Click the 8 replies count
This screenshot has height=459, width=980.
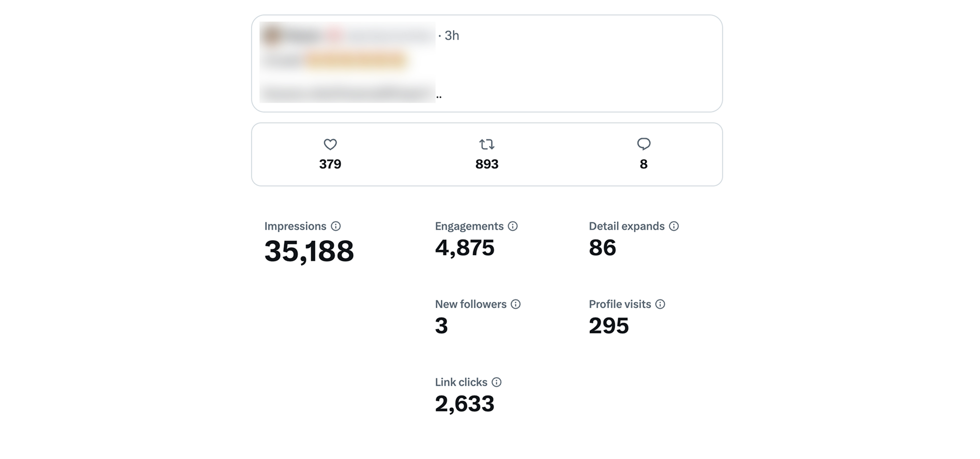[644, 164]
